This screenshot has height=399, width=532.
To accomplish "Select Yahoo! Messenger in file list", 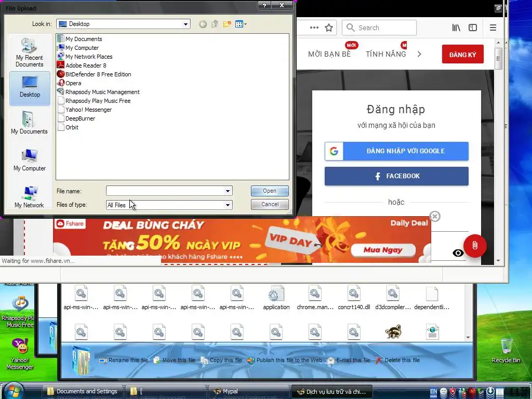I will pos(85,110).
